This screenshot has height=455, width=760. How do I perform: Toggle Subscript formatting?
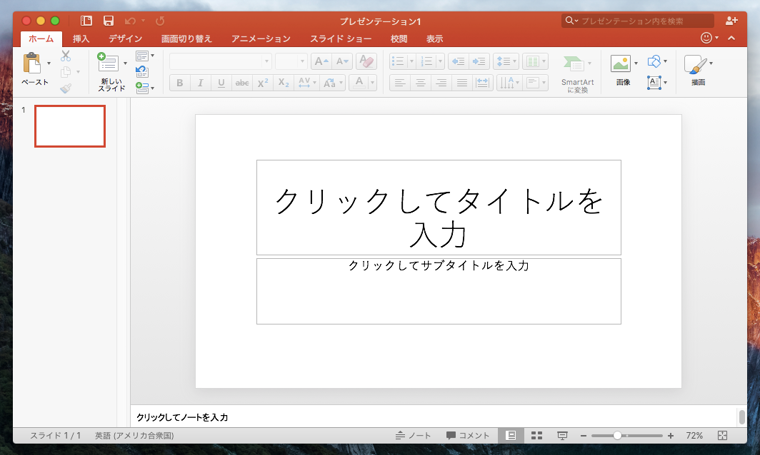[x=284, y=83]
